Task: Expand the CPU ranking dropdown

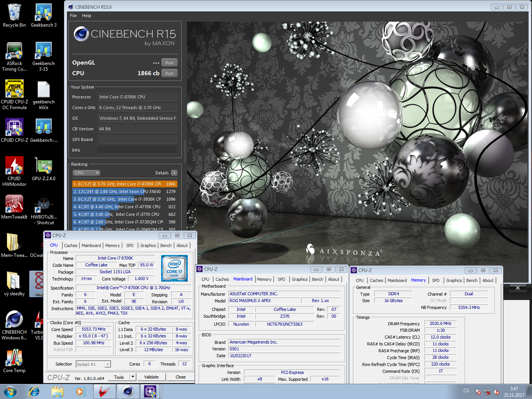Action: pos(87,173)
